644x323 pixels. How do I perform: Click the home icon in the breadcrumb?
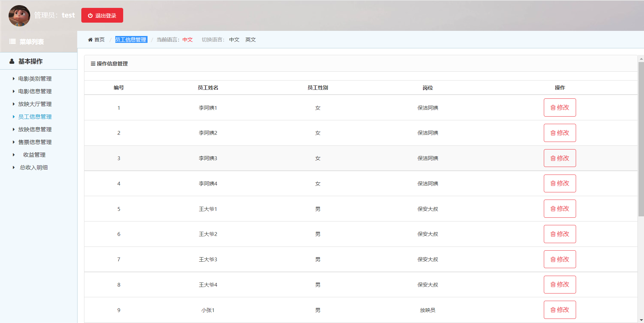point(90,40)
